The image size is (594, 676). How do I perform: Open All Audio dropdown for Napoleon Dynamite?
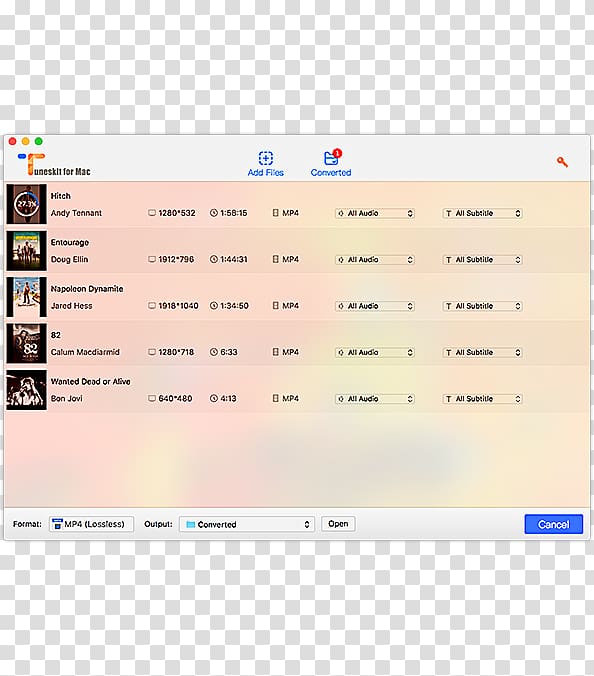click(x=375, y=306)
